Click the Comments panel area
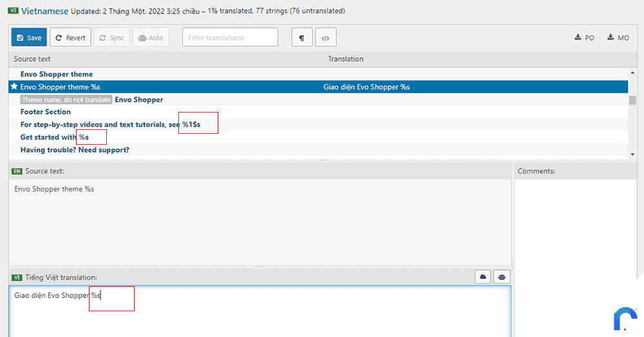Image resolution: width=644 pixels, height=337 pixels. click(576, 259)
